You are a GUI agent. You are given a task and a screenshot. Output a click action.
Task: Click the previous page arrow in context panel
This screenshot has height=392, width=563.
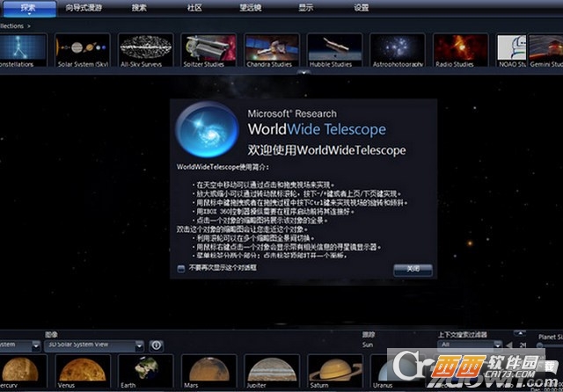(x=508, y=345)
